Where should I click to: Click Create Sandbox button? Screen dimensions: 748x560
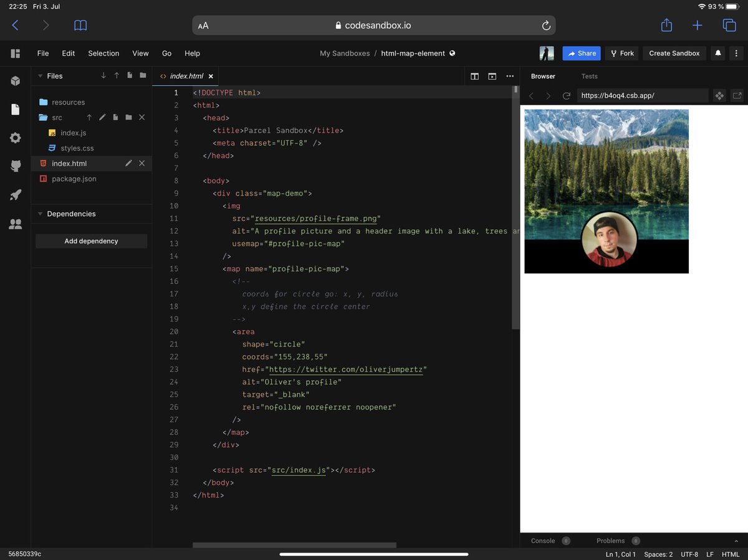point(674,53)
